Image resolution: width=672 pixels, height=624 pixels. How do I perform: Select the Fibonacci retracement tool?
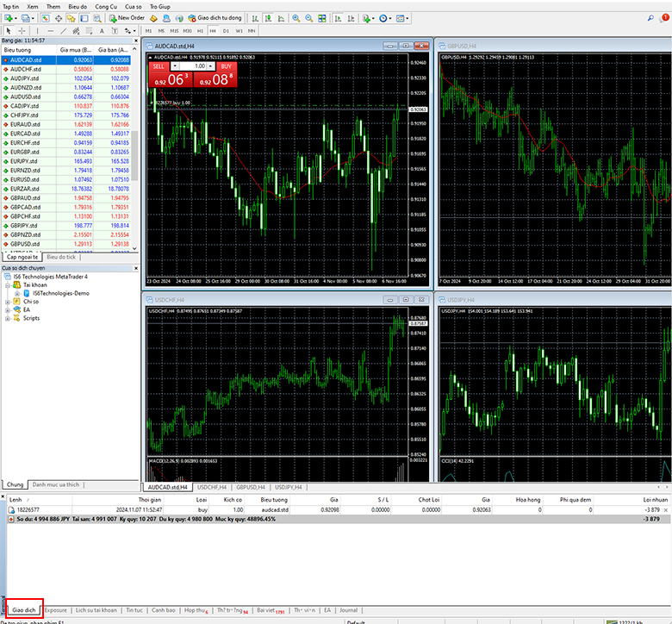(89, 31)
